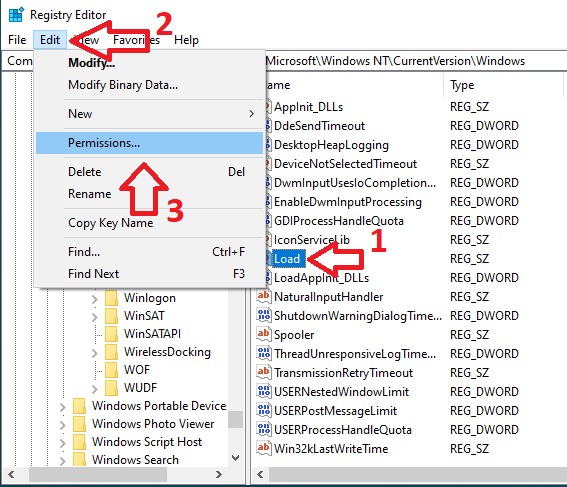This screenshot has width=567, height=487.
Task: Click the Registry Editor app icon
Action: click(x=16, y=14)
